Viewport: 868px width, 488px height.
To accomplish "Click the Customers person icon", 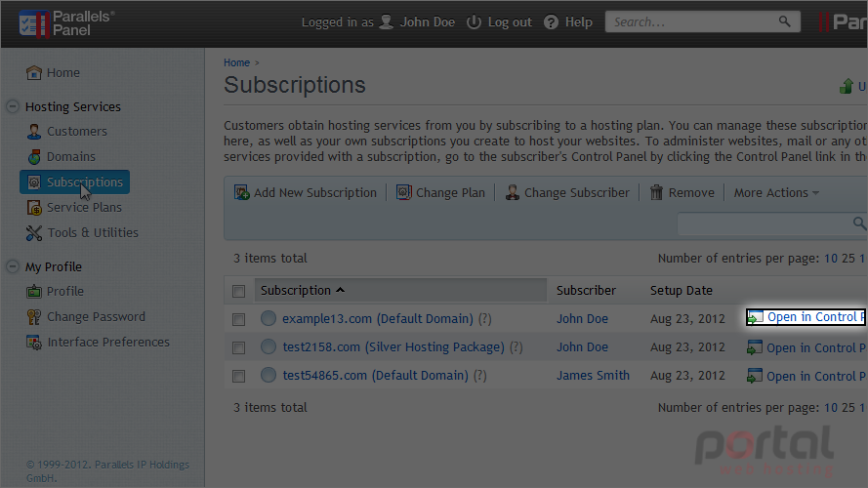I will (x=34, y=131).
